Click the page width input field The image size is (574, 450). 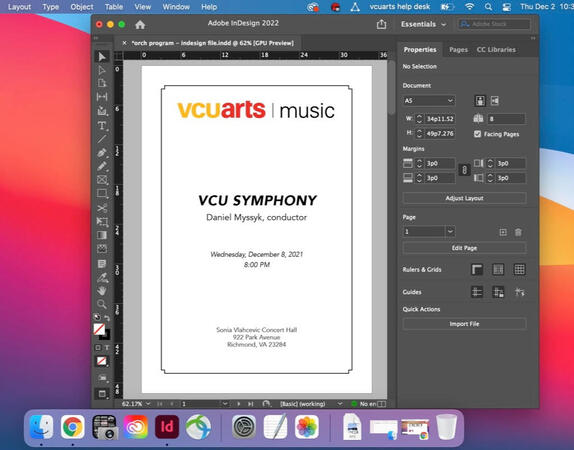click(440, 119)
